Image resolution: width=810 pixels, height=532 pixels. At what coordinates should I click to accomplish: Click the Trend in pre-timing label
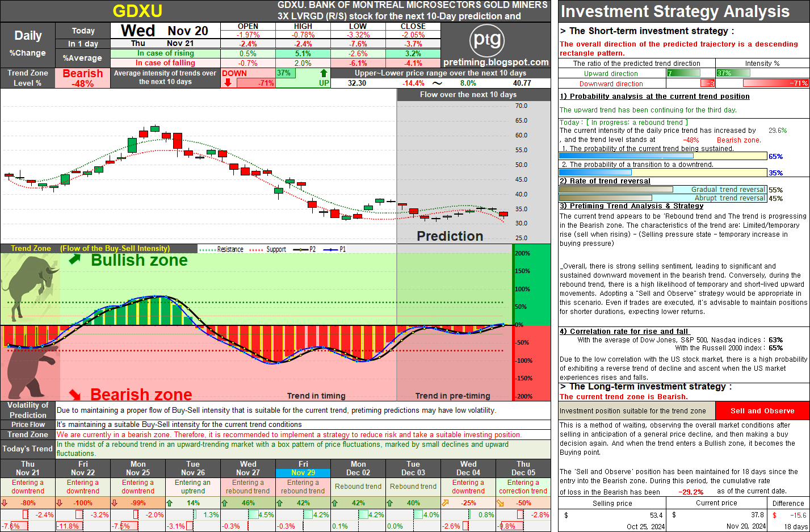point(452,396)
